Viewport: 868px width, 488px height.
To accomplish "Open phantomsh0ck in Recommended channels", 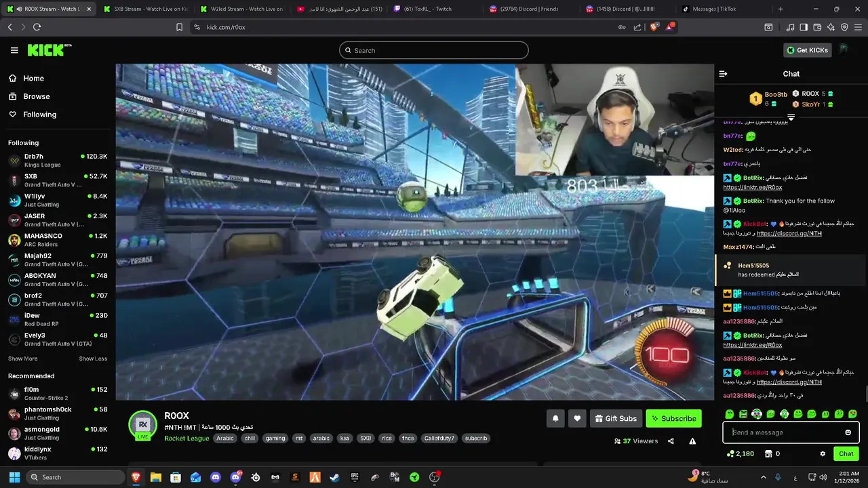I will (x=58, y=413).
